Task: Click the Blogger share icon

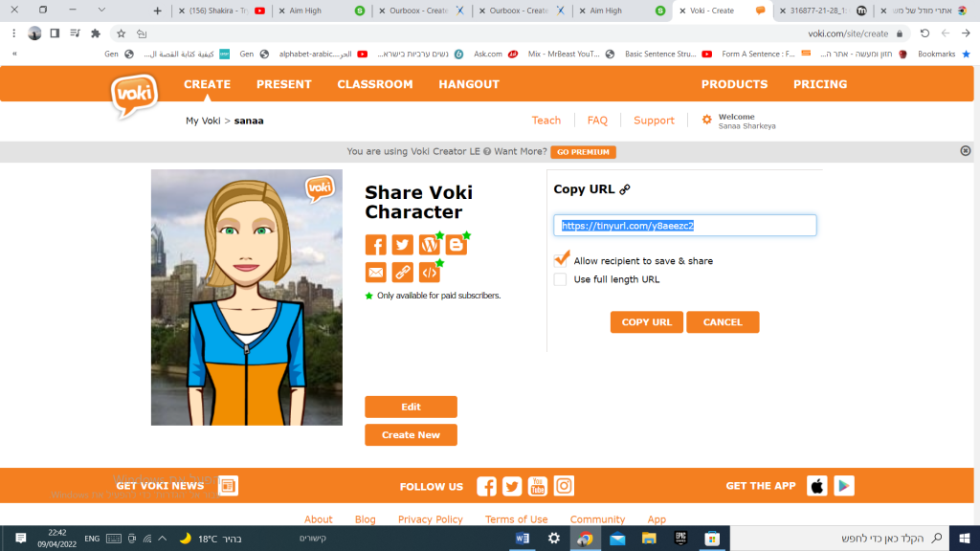Action: click(x=457, y=245)
